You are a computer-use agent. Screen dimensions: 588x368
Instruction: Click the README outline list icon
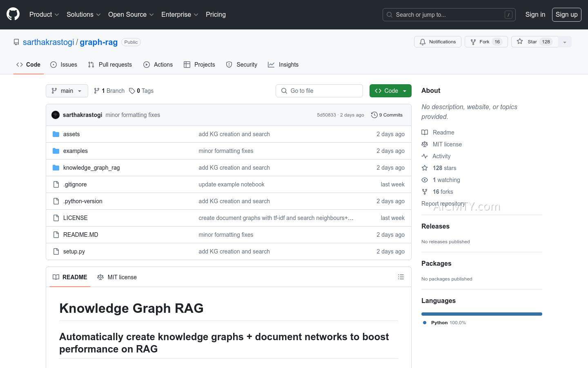tap(401, 277)
